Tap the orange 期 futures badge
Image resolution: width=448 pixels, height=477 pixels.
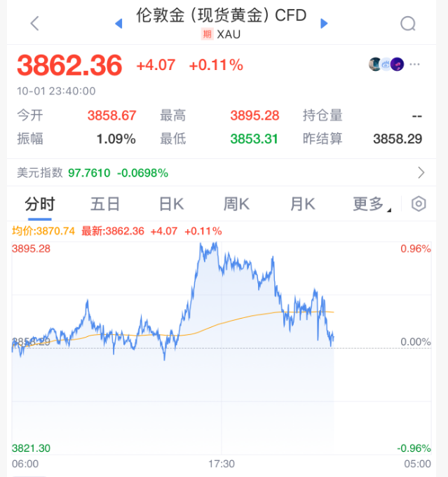click(207, 34)
